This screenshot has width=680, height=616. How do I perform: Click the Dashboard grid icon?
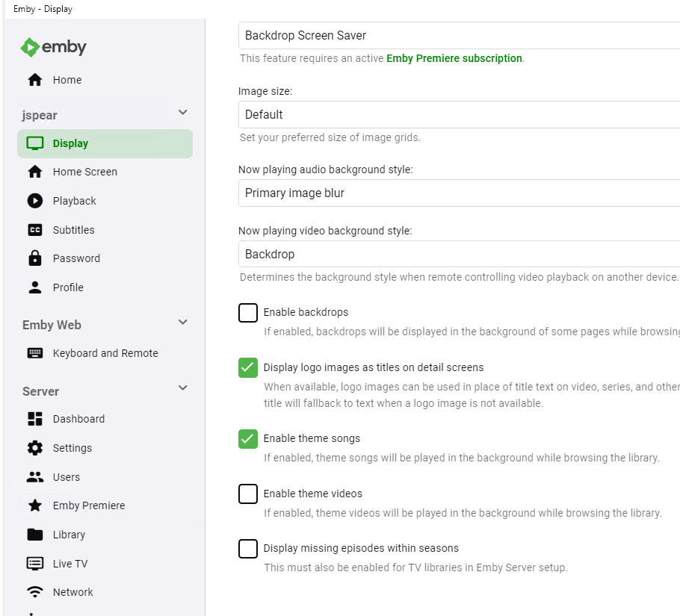[x=34, y=419]
